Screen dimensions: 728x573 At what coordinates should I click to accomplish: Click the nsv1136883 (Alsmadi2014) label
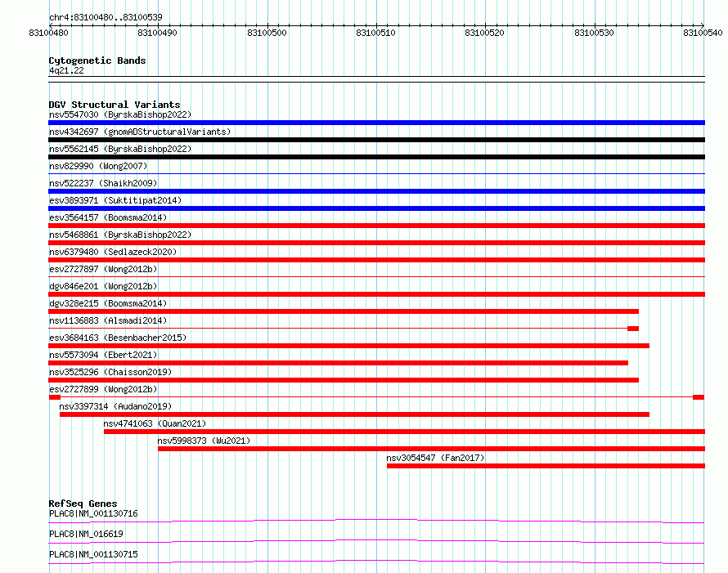point(108,320)
